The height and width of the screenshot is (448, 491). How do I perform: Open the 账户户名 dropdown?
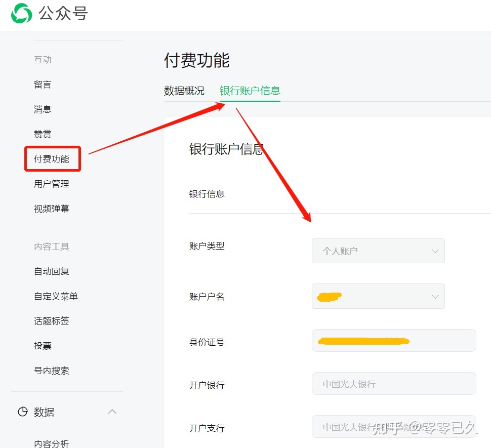point(378,296)
